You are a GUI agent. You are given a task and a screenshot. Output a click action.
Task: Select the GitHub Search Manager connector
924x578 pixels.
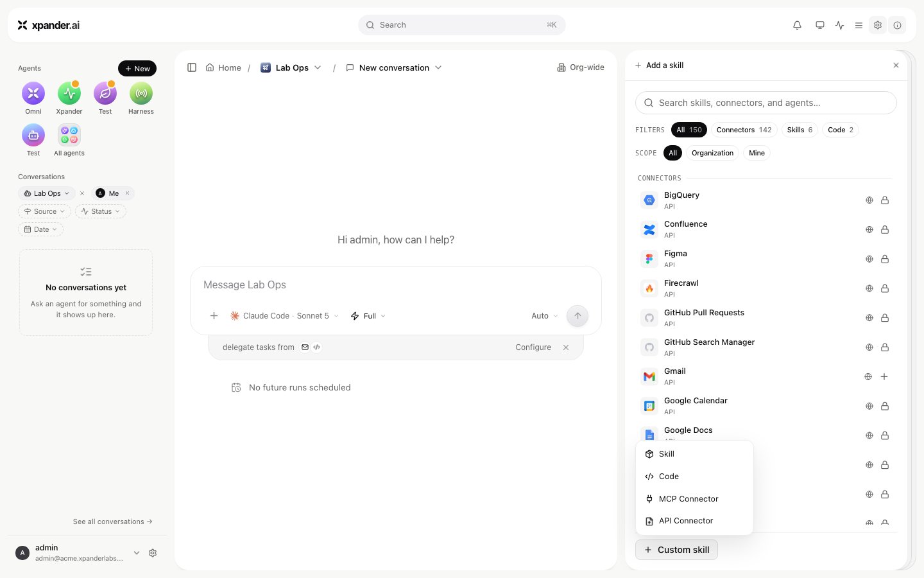coord(766,347)
